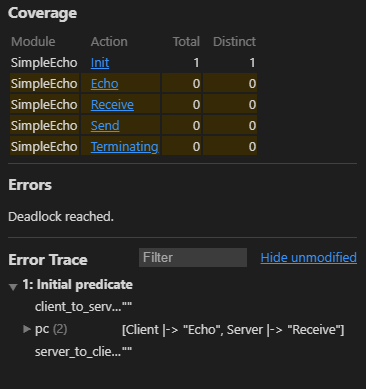Expand the pc variable arrow
Screen dimensions: 366x389
27,329
